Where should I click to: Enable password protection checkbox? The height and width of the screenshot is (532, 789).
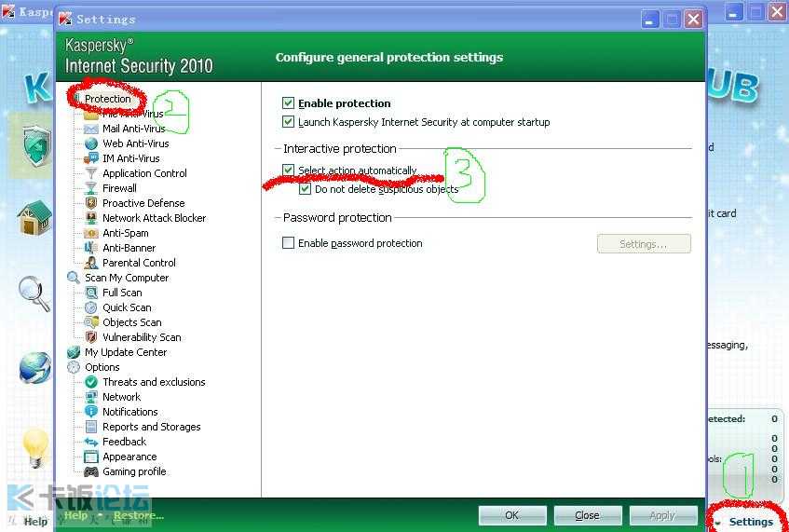(x=289, y=243)
